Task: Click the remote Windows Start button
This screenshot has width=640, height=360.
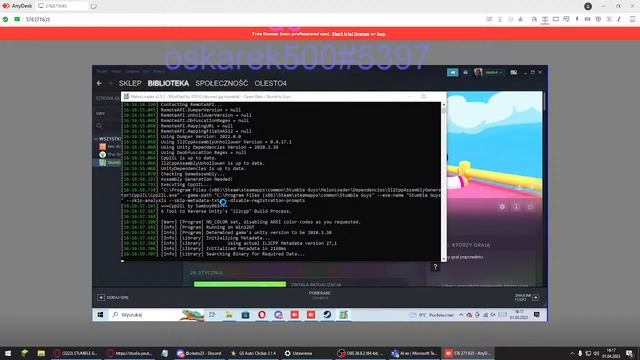Action: 100,315
